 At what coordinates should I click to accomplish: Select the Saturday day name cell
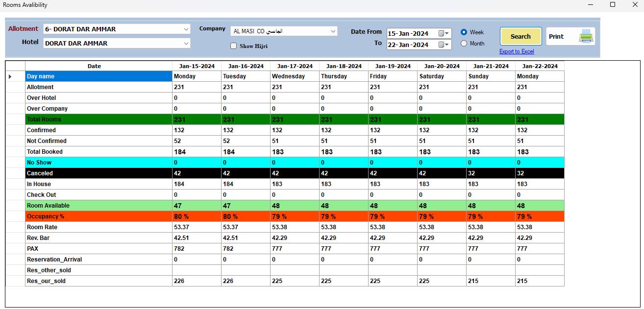[x=442, y=76]
